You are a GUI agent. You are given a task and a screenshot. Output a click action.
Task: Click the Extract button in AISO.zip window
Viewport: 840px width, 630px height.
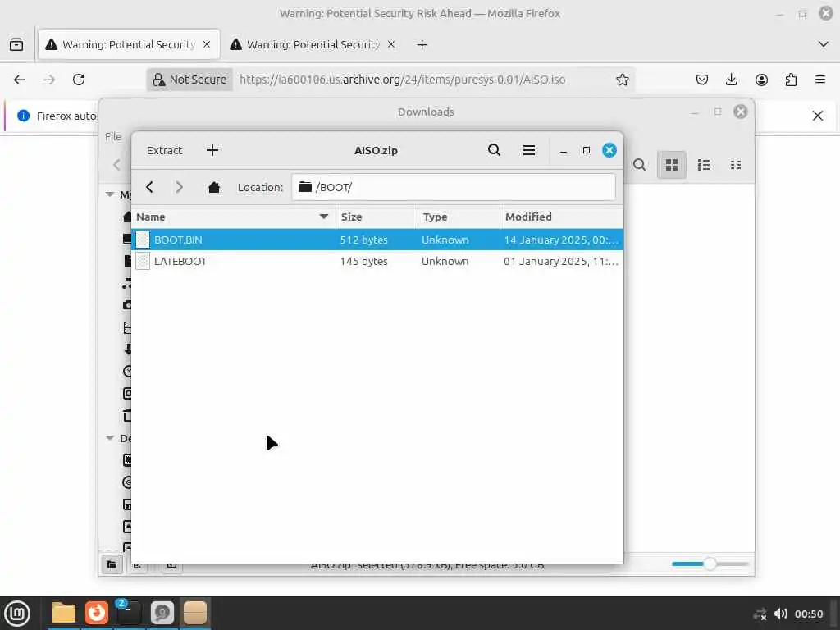[164, 151]
